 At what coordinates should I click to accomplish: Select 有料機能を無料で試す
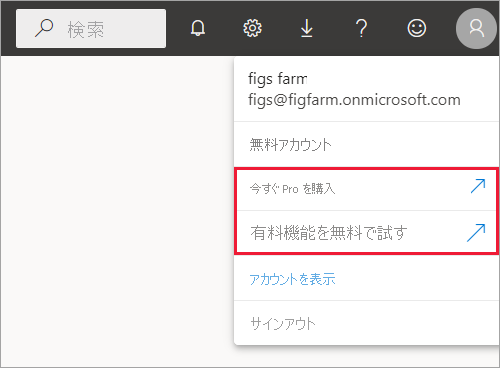pos(367,232)
